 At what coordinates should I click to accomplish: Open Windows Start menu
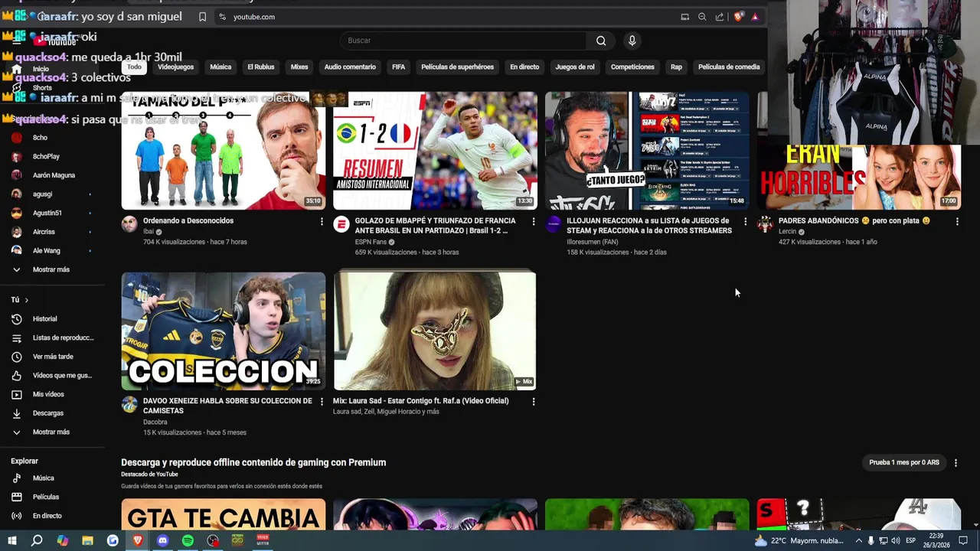click(x=11, y=540)
